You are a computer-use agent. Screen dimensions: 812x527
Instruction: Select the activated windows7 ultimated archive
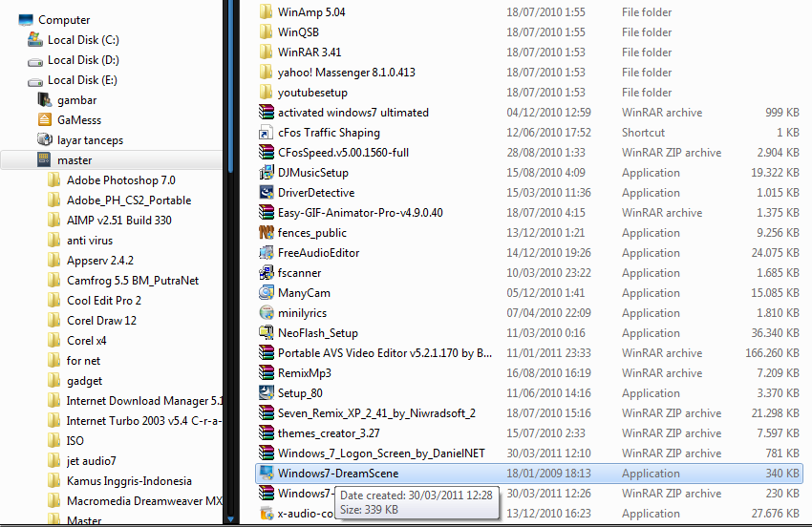point(353,113)
